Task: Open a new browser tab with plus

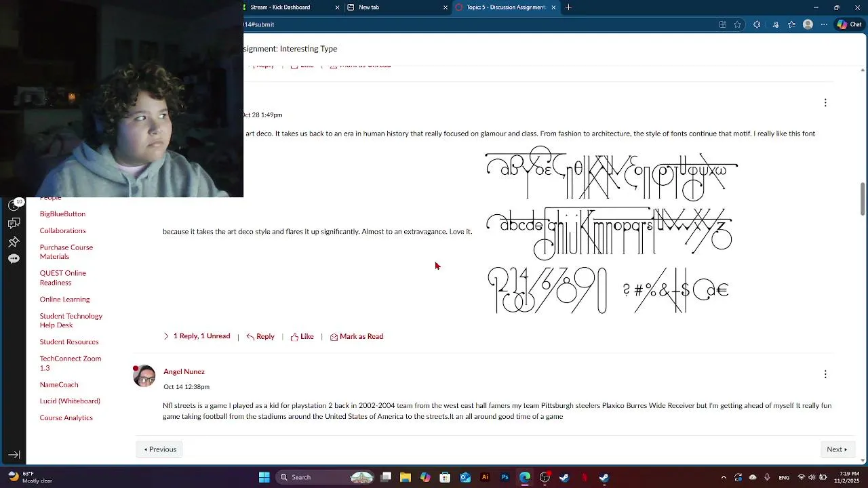Action: 568,7
